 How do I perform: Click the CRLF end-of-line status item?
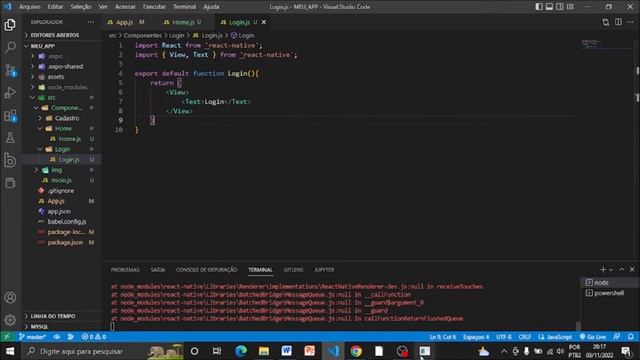click(524, 337)
